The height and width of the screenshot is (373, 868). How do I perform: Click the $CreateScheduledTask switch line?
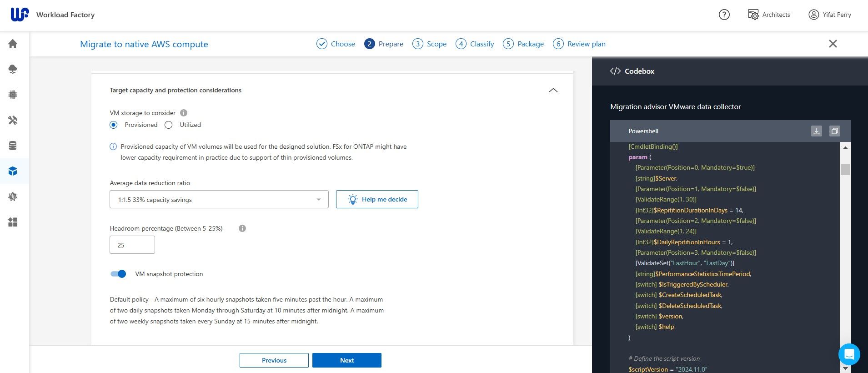coord(679,295)
